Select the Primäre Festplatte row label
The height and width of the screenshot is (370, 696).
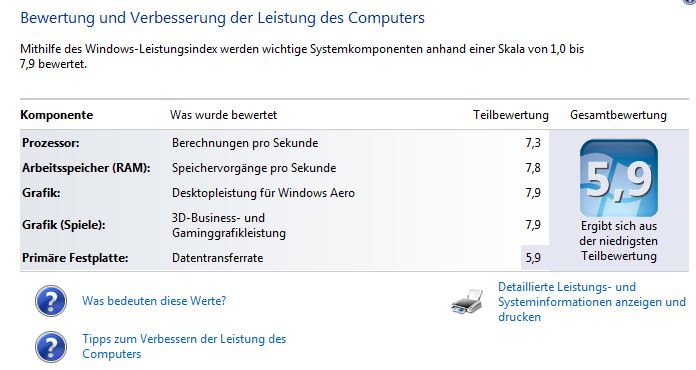75,258
